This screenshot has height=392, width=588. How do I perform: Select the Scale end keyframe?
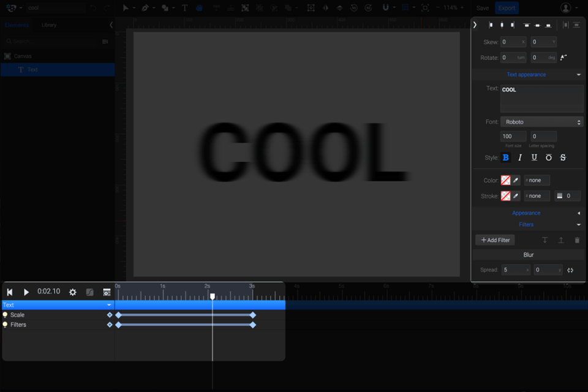point(253,315)
